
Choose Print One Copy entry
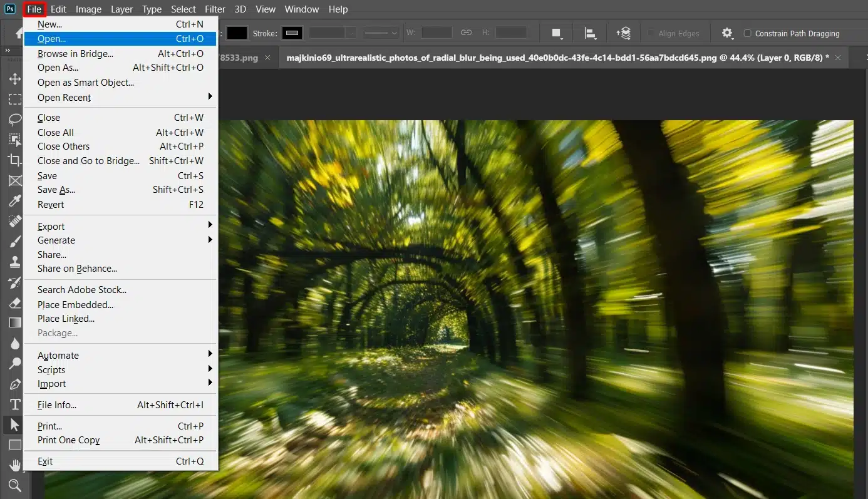(120, 440)
